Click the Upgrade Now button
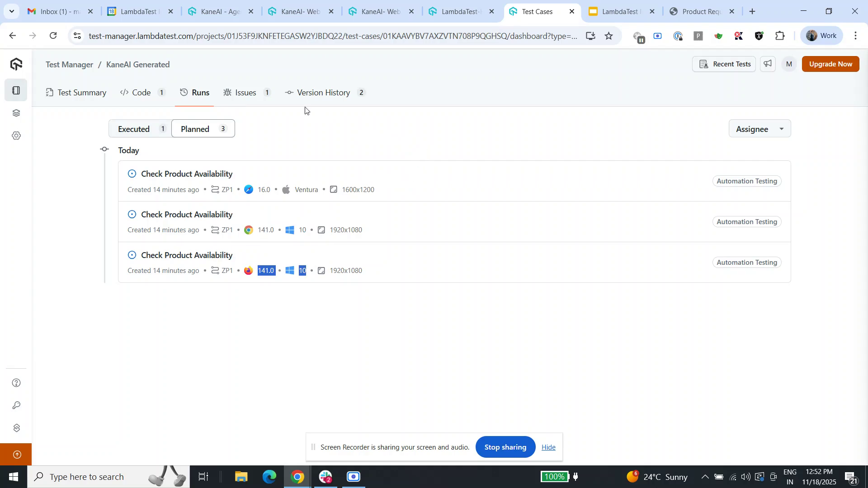Image resolution: width=868 pixels, height=488 pixels. tap(830, 64)
